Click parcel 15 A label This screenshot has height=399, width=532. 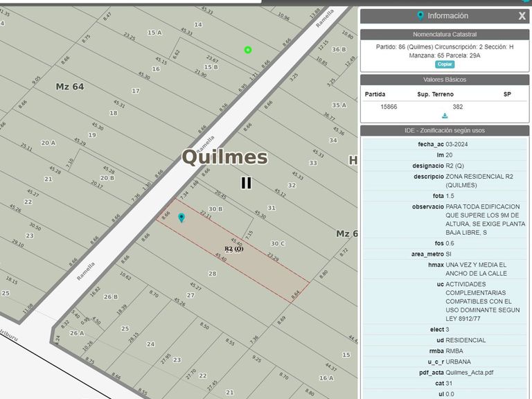(154, 33)
